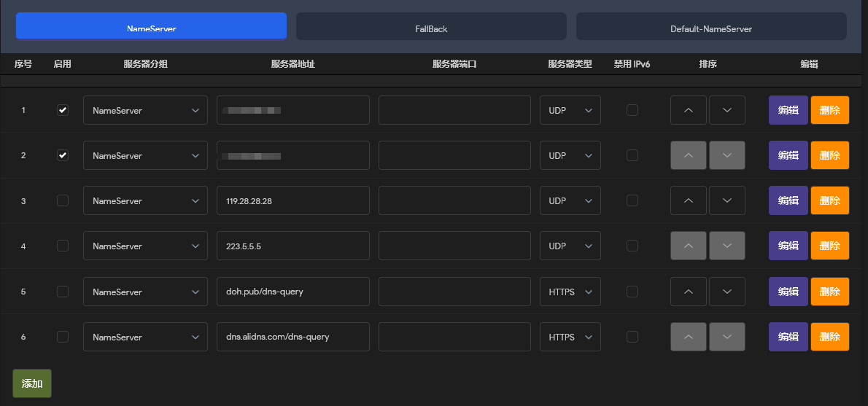Check 禁用 IPv6 for row 2
This screenshot has height=406, width=868.
(x=632, y=155)
